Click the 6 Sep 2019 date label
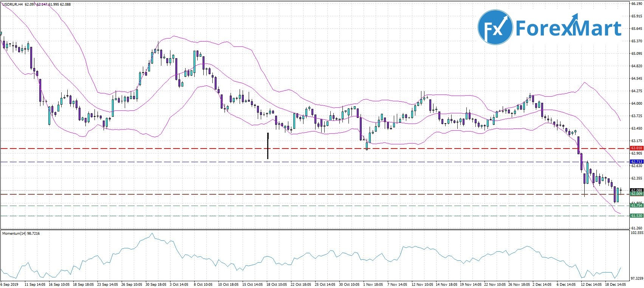The image size is (644, 288). click(x=9, y=284)
